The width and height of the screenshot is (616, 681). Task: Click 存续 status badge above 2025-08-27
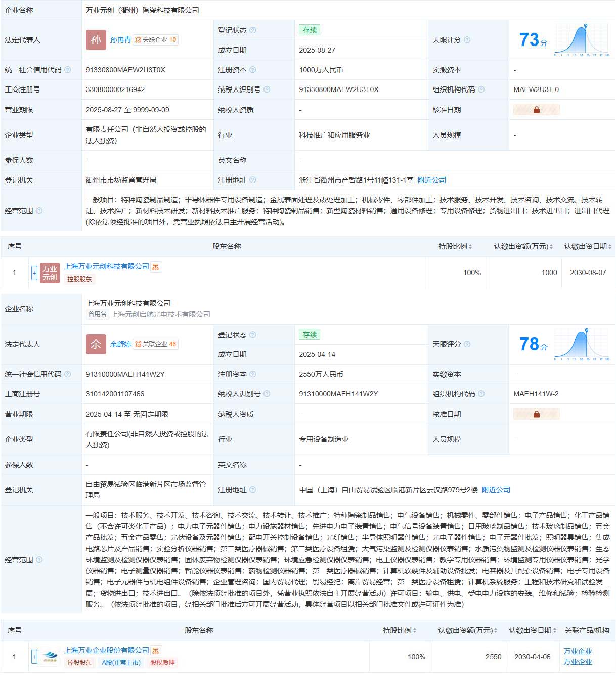(x=310, y=30)
